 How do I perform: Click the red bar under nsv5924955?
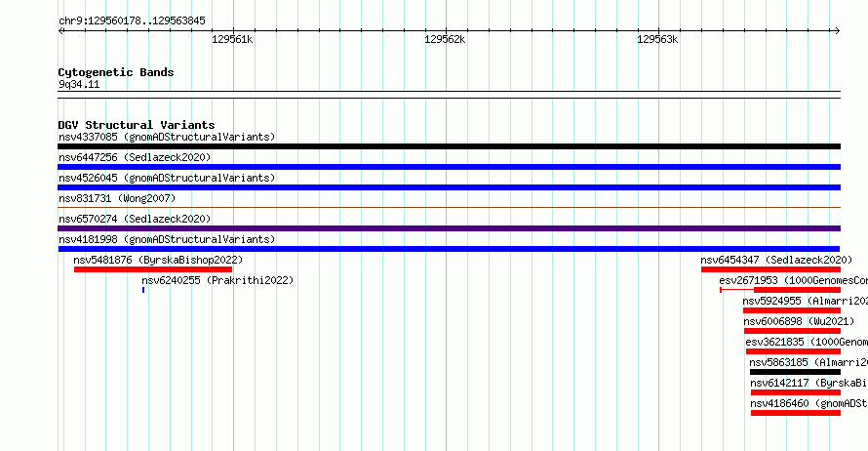tap(792, 310)
